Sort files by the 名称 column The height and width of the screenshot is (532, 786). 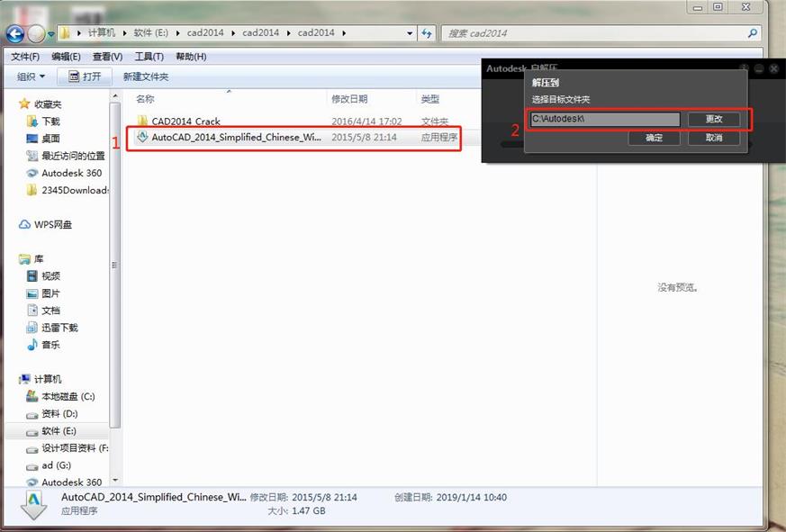[145, 99]
